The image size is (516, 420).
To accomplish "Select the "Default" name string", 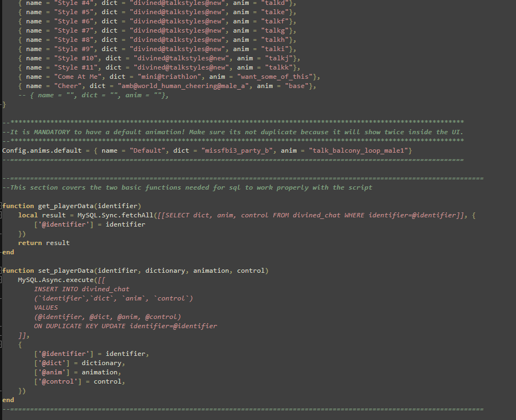I will pos(147,151).
